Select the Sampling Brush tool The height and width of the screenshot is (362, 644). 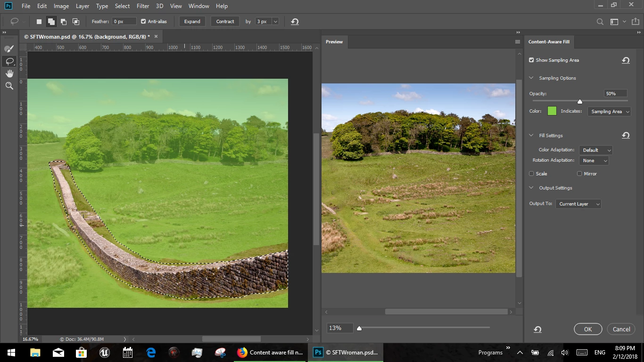click(9, 49)
